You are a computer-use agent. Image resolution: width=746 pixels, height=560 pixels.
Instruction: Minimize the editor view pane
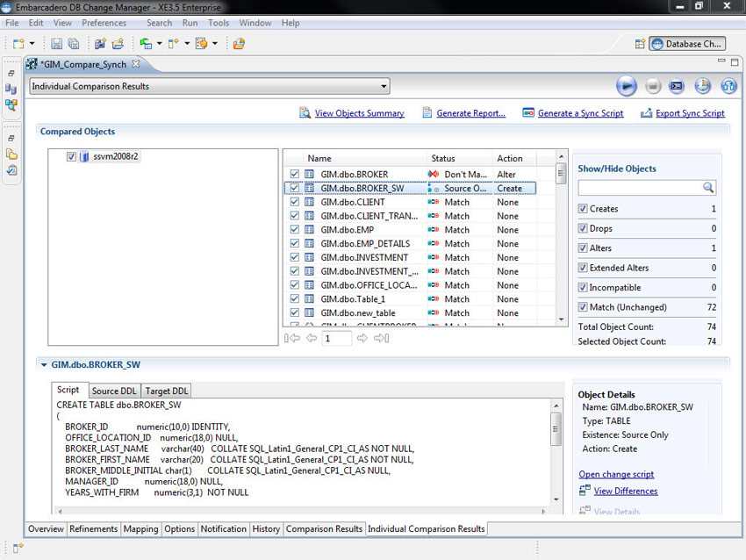click(x=721, y=61)
